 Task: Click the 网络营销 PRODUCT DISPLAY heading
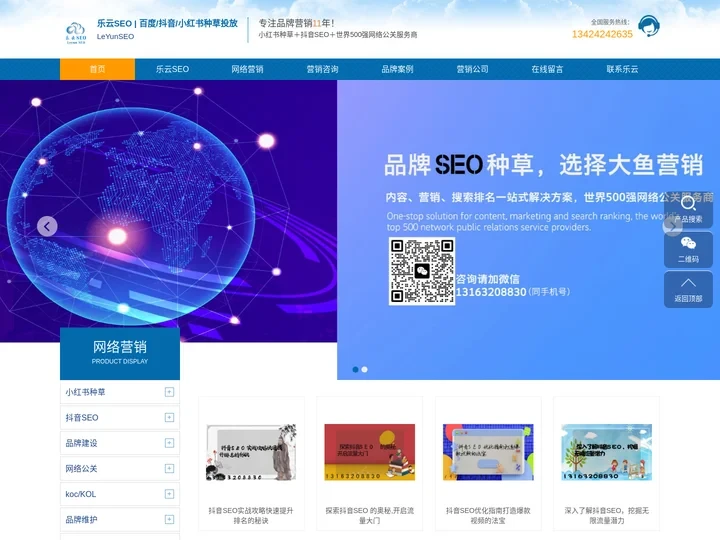click(120, 353)
